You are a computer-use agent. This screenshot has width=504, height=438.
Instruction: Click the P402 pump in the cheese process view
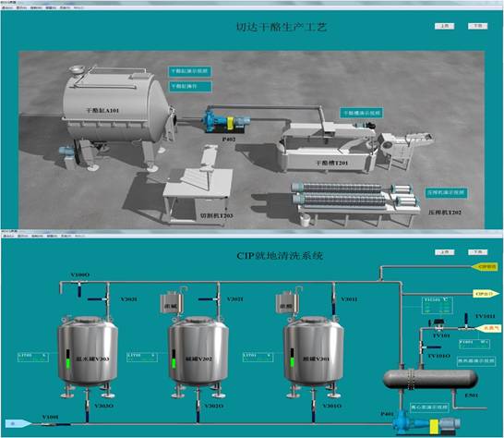pos(226,122)
